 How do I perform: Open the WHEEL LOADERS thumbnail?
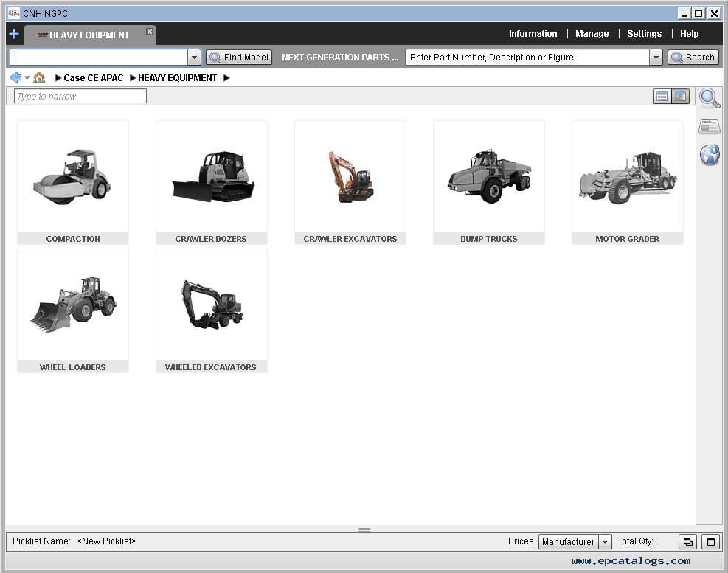[x=73, y=305]
